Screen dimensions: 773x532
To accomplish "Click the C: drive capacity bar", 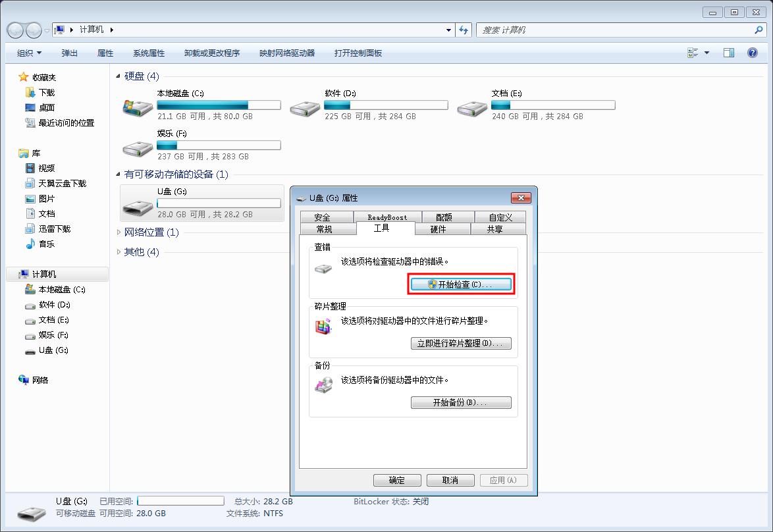I will point(218,104).
